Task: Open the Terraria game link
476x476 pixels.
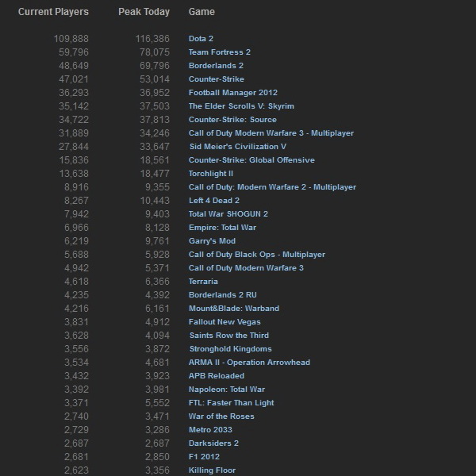Action: pos(203,282)
